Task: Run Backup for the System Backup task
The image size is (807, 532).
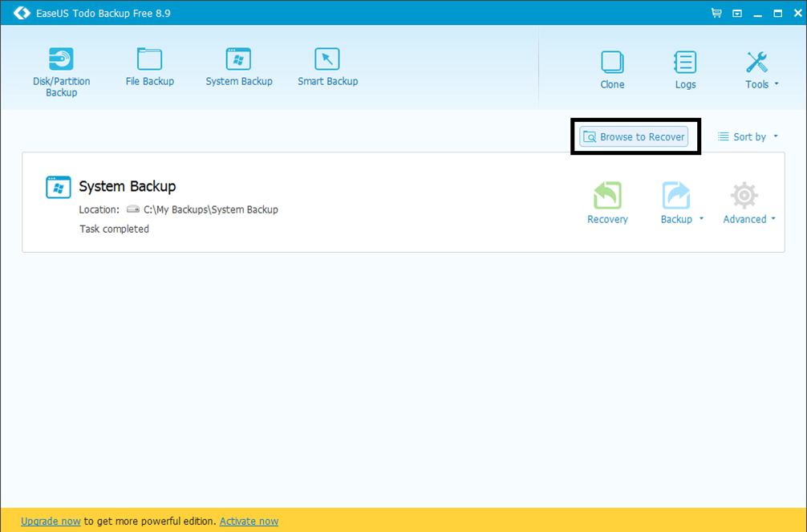Action: 676,203
